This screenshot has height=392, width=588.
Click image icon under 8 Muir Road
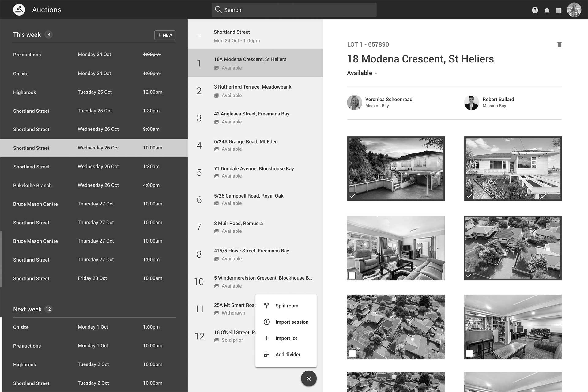click(x=217, y=231)
